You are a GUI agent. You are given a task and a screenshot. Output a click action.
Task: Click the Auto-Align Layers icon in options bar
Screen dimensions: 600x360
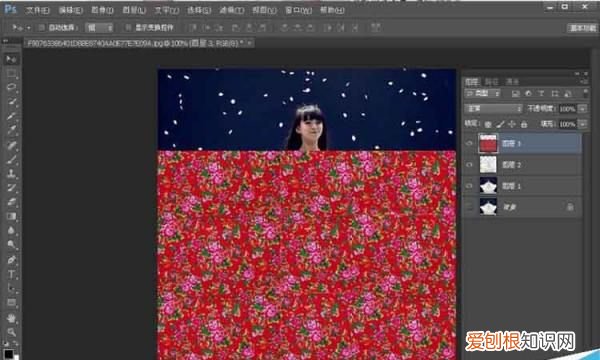point(376,28)
